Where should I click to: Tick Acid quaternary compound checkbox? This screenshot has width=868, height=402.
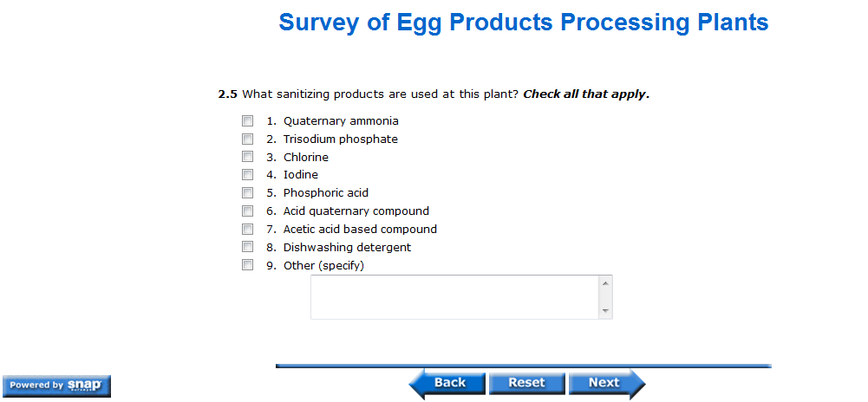[247, 211]
